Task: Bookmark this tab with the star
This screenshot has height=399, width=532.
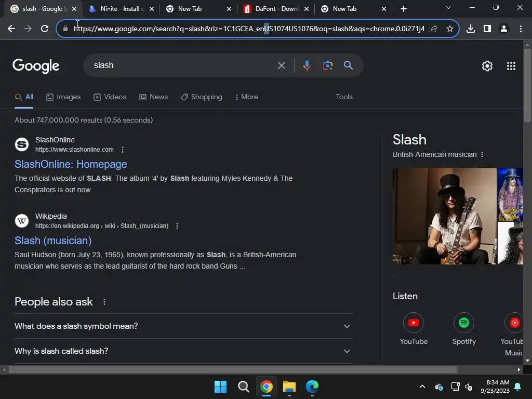Action: [x=450, y=29]
